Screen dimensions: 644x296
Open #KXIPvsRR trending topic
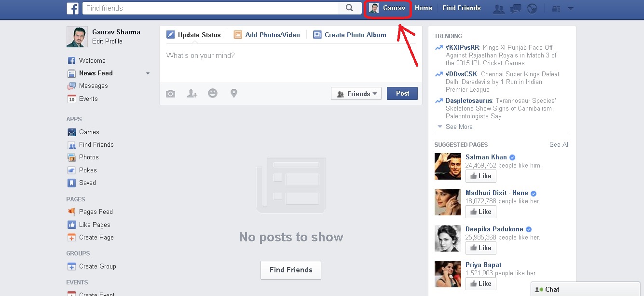click(462, 48)
